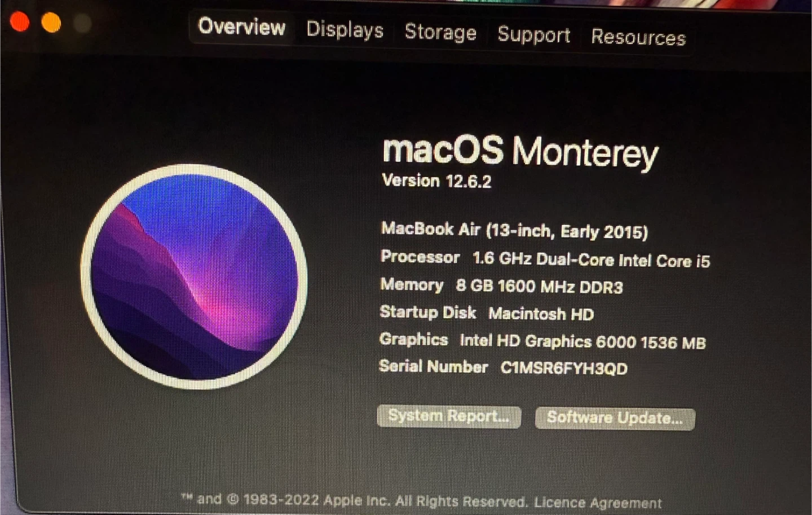Click the Software Update button

tap(615, 418)
